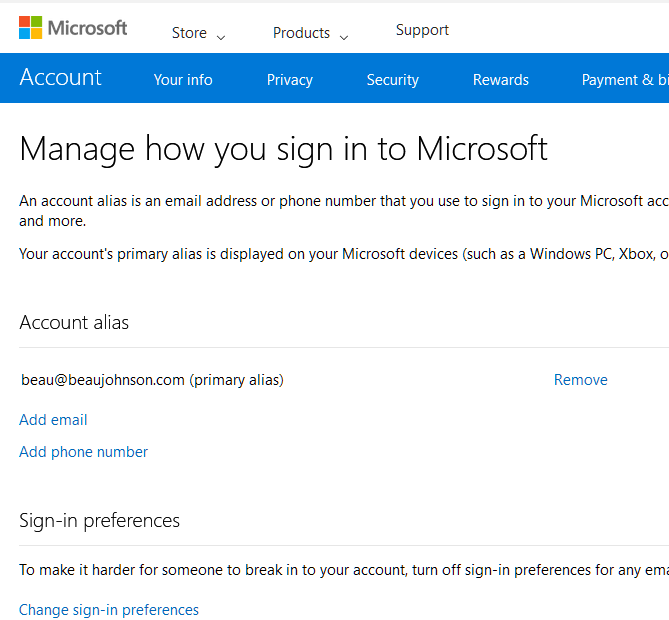Click the Account alias section heading
This screenshot has height=620, width=669.
click(x=74, y=323)
